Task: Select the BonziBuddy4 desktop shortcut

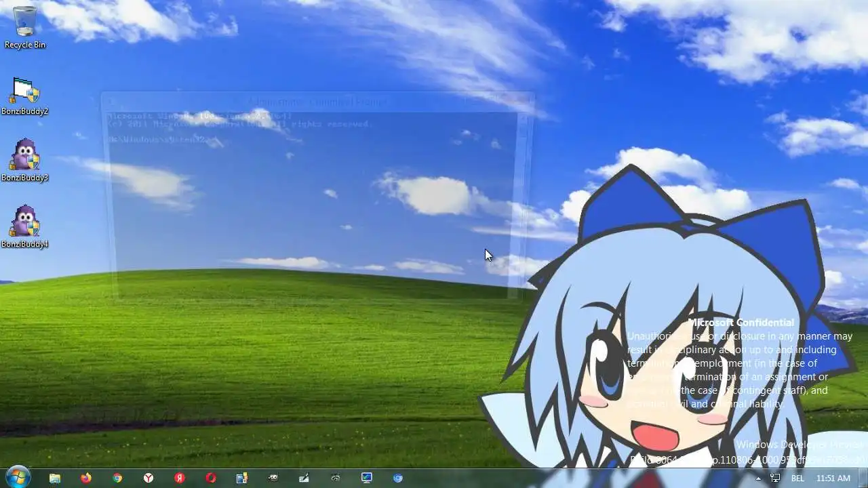Action: [x=25, y=227]
